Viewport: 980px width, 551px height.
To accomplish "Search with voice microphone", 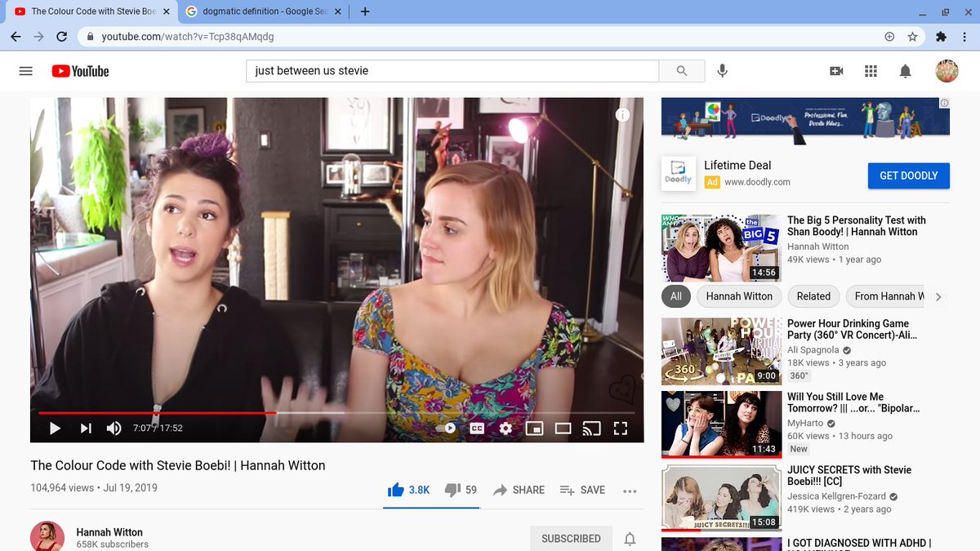I will 722,71.
